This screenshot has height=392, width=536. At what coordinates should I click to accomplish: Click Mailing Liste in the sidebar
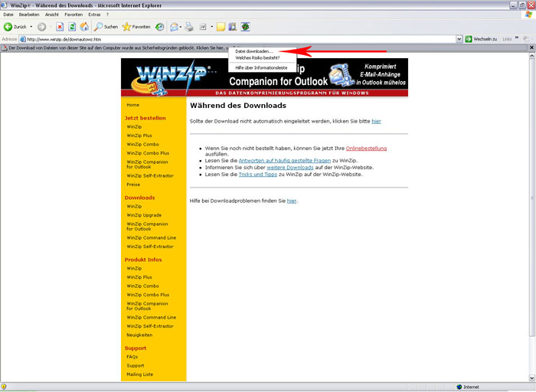[140, 374]
